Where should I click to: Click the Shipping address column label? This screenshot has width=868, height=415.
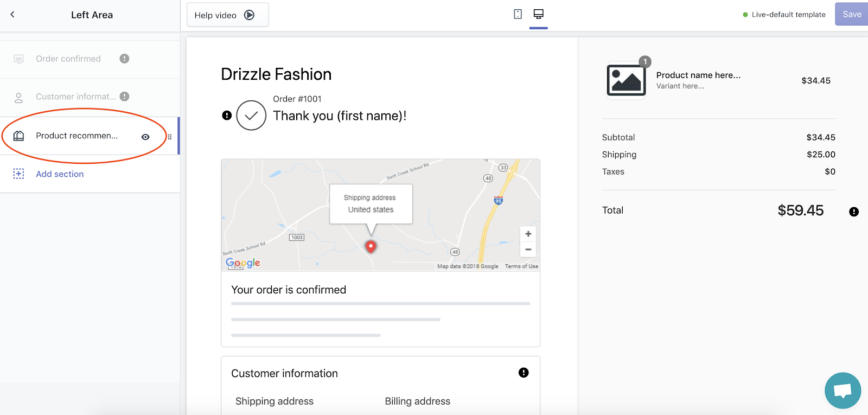[275, 401]
